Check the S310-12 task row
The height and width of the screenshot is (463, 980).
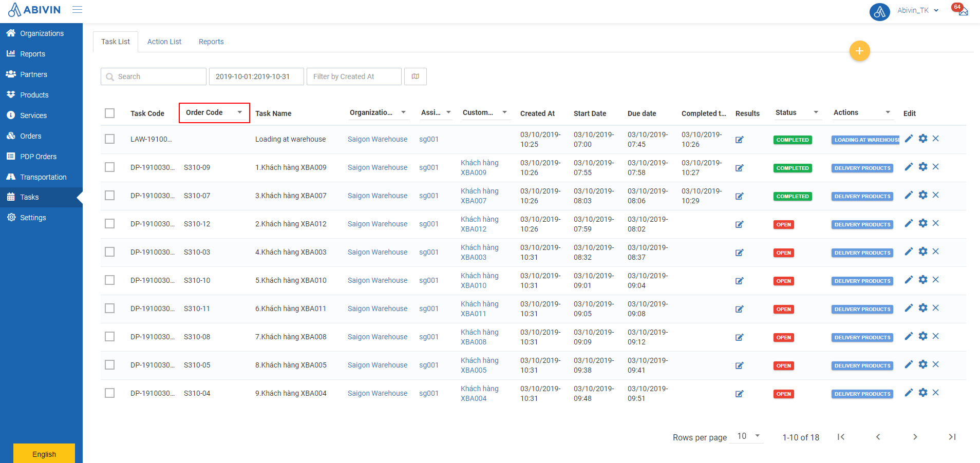109,224
